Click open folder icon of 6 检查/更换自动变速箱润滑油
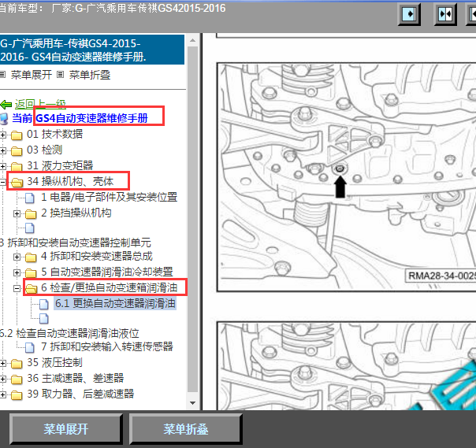476x448 pixels. [31, 289]
